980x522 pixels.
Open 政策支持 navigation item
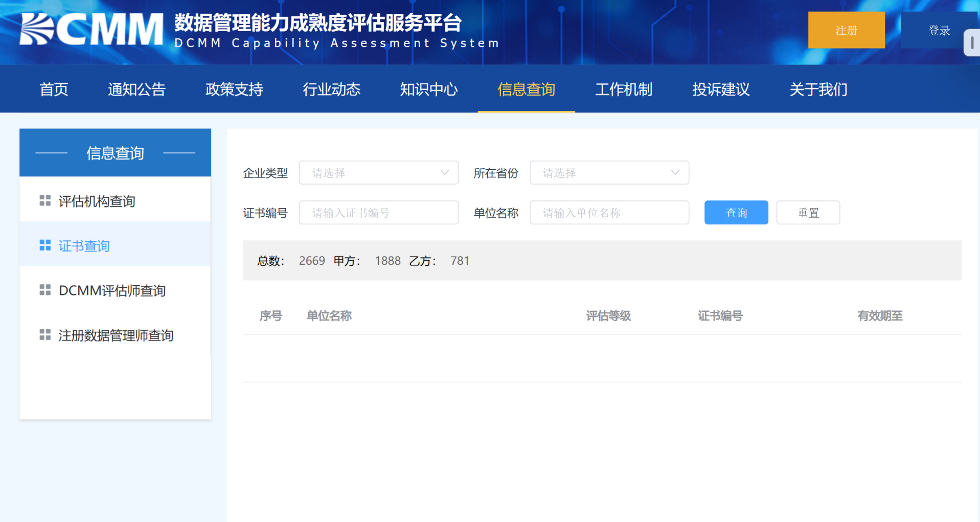pos(234,89)
